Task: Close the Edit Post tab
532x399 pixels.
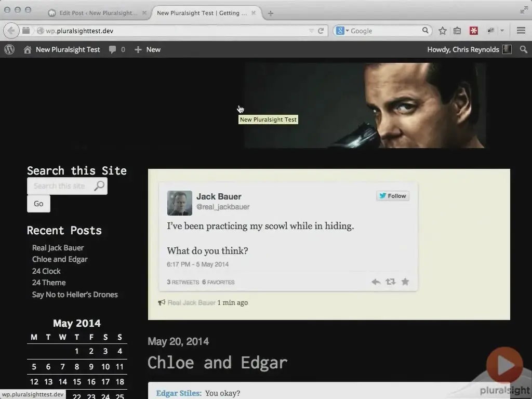Action: pyautogui.click(x=144, y=13)
